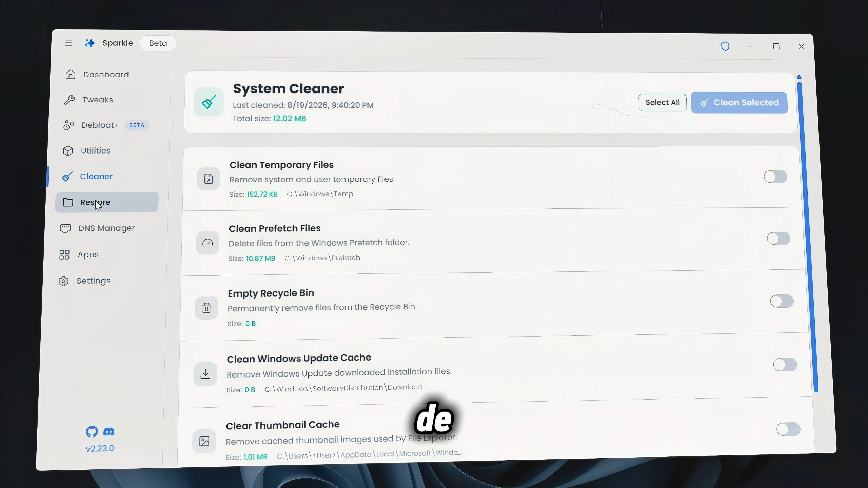
Task: Click the Clean Prefetch Files gauge icon
Action: (208, 243)
